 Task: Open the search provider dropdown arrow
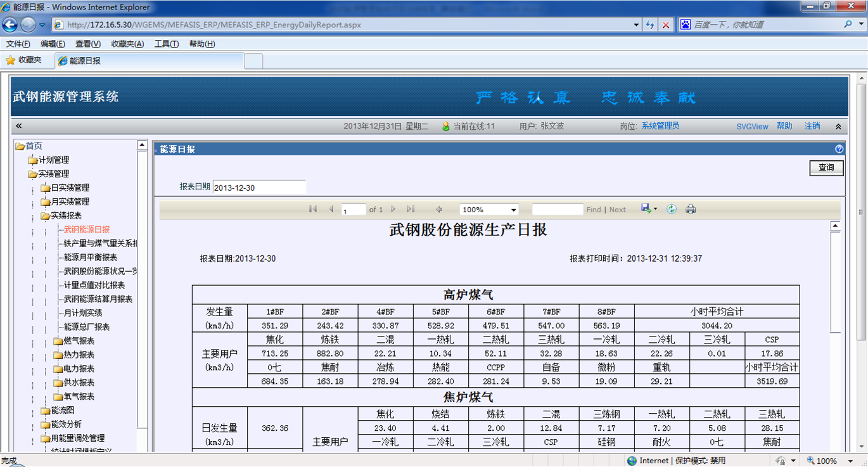pos(860,24)
